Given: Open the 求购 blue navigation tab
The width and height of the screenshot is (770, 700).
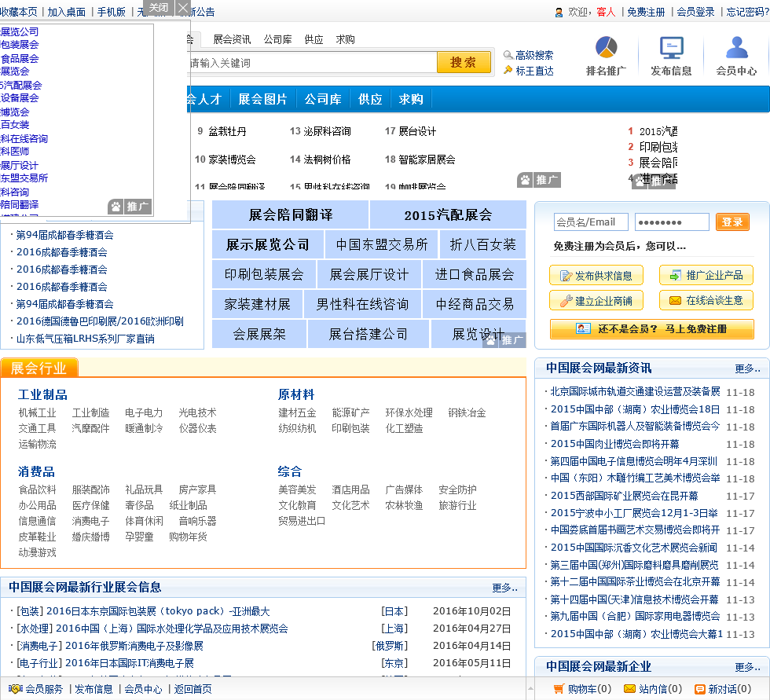Looking at the screenshot, I should pos(411,99).
